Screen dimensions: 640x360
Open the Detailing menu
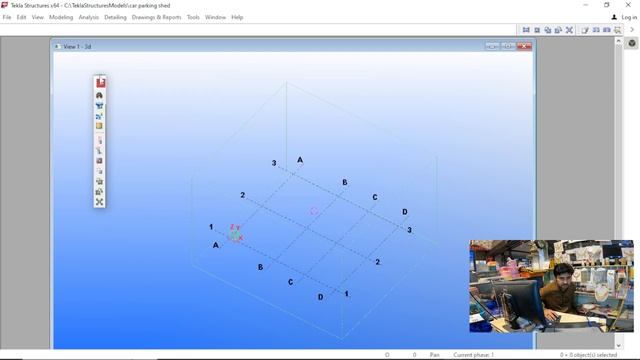coord(116,17)
